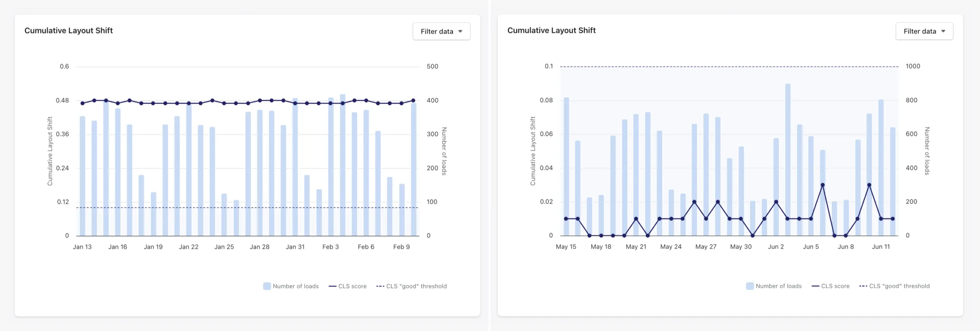Click left chart Cumulative Layout Shift title
This screenshot has width=980, height=331.
(x=69, y=31)
